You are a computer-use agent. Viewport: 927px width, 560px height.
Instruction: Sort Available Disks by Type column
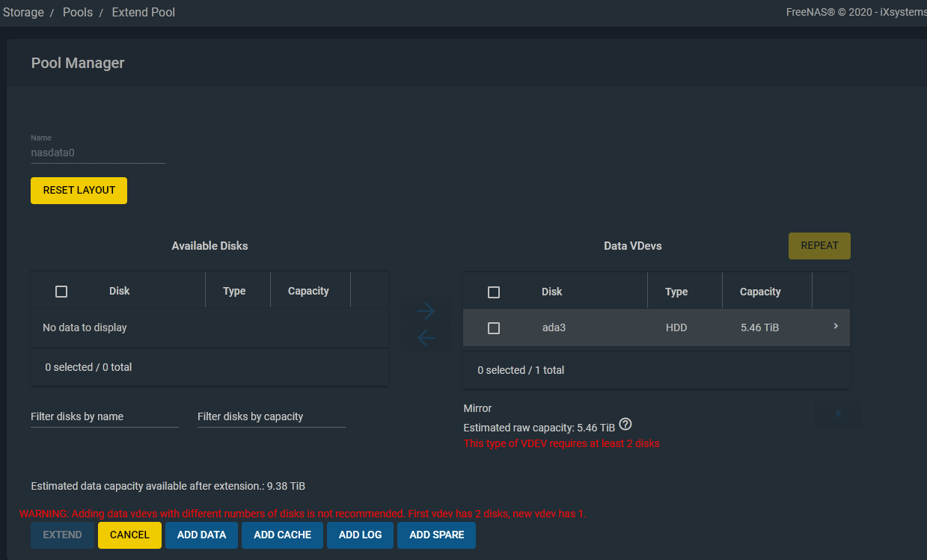tap(234, 291)
